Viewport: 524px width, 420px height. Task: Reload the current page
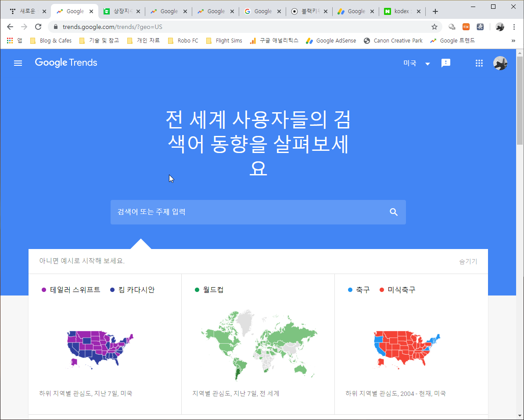point(38,27)
